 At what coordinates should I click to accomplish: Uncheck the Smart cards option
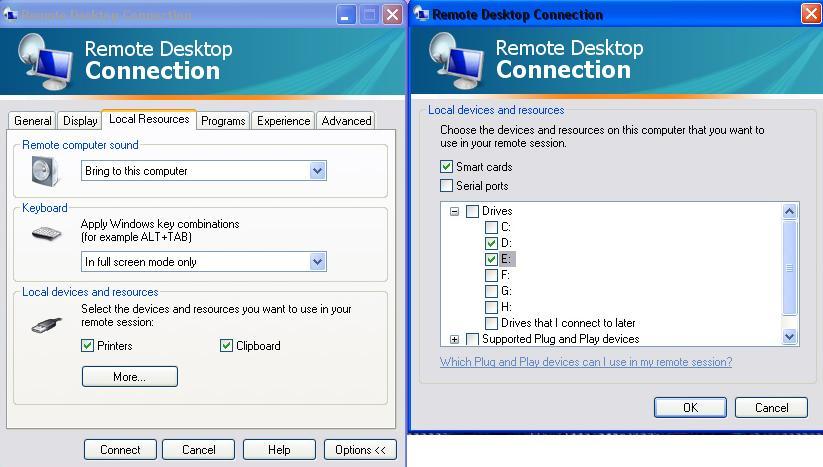click(447, 167)
